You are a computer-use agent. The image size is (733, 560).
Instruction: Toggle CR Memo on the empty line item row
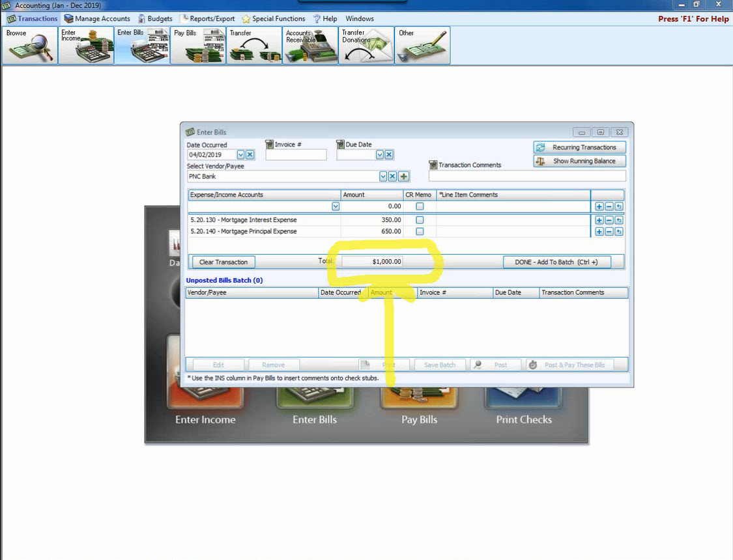(x=420, y=206)
